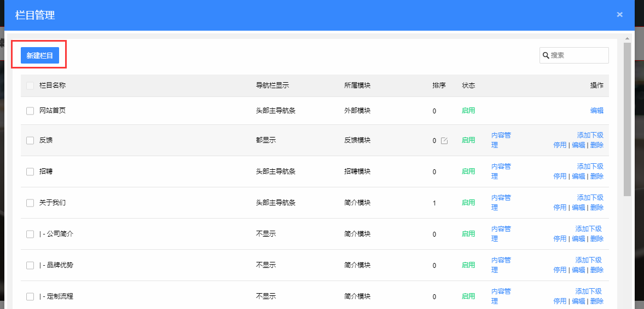Click 删除 in 招聘 row
The image size is (644, 309).
tap(597, 176)
